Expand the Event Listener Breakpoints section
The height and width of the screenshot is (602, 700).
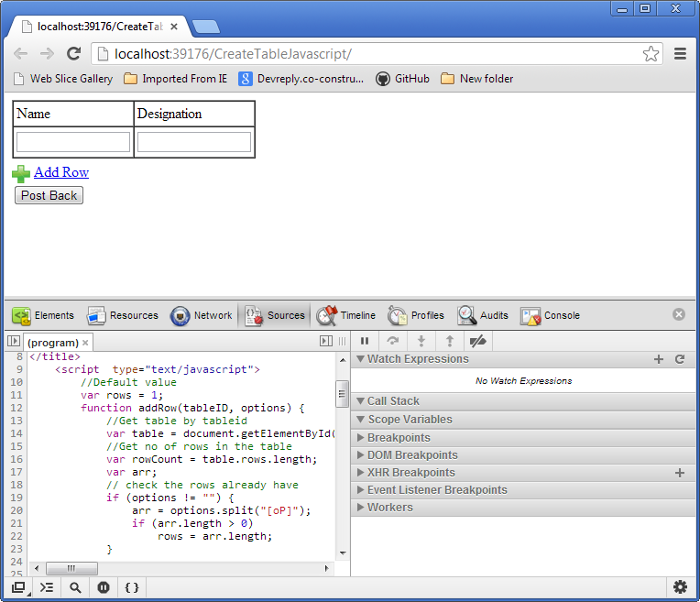[437, 489]
